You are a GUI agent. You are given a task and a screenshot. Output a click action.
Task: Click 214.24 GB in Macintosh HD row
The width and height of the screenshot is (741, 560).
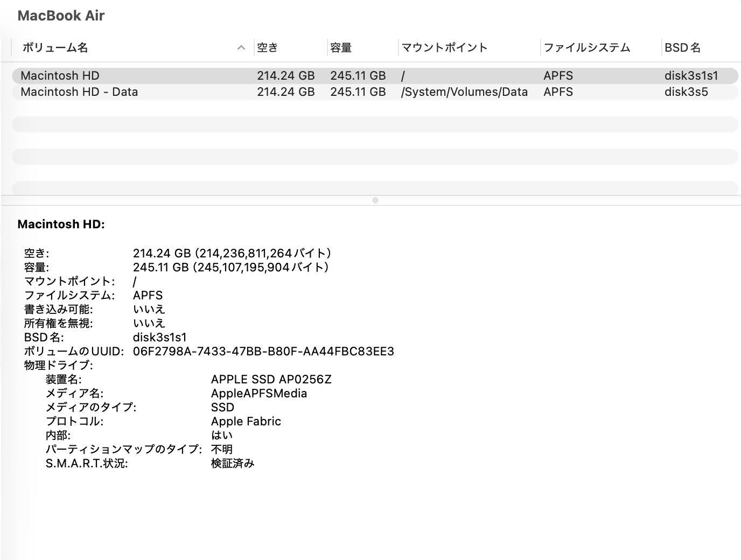tap(286, 76)
